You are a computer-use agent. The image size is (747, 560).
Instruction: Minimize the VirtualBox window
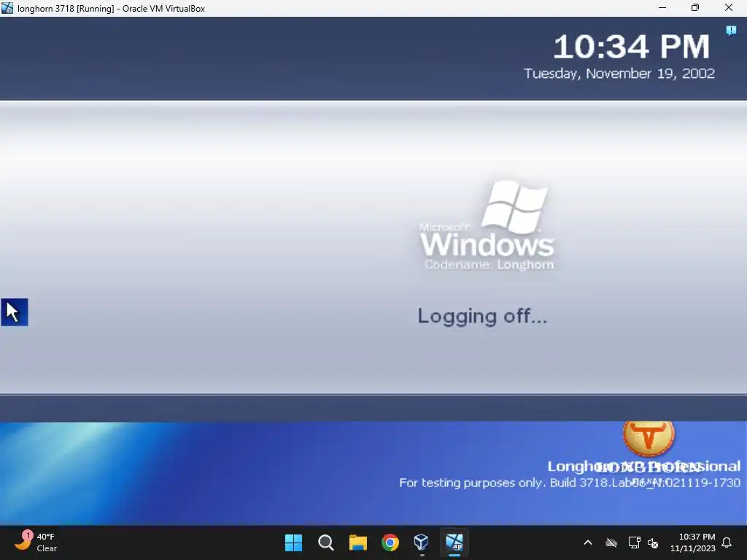pos(662,7)
